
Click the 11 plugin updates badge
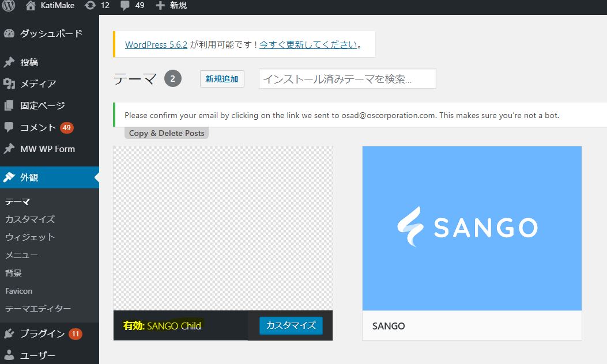click(76, 333)
